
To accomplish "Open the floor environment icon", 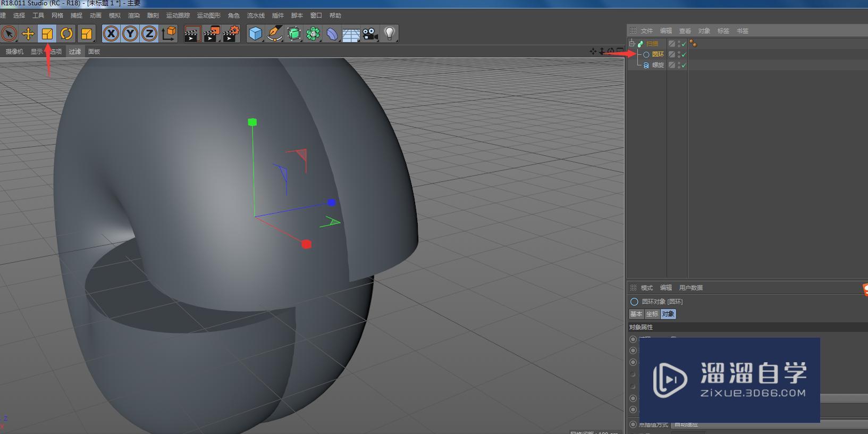I will (351, 34).
